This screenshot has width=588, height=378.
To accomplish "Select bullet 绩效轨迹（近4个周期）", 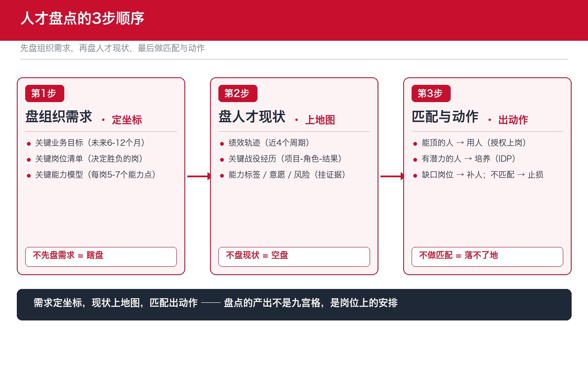I will point(265,143).
